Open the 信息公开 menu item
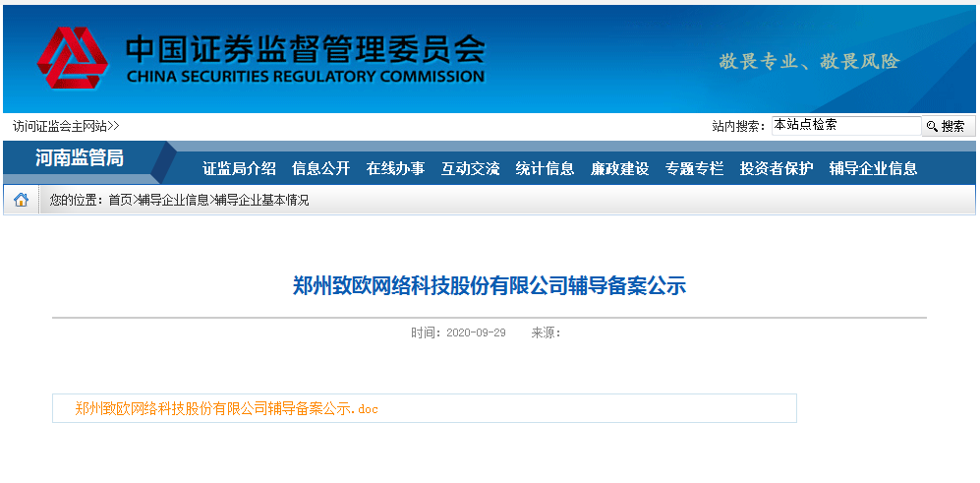The width and height of the screenshot is (980, 483). [x=320, y=168]
